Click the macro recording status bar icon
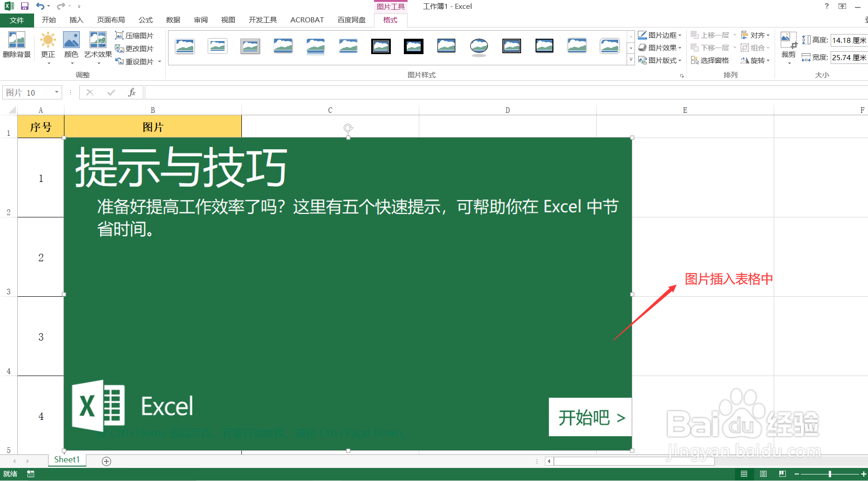 pos(31,474)
